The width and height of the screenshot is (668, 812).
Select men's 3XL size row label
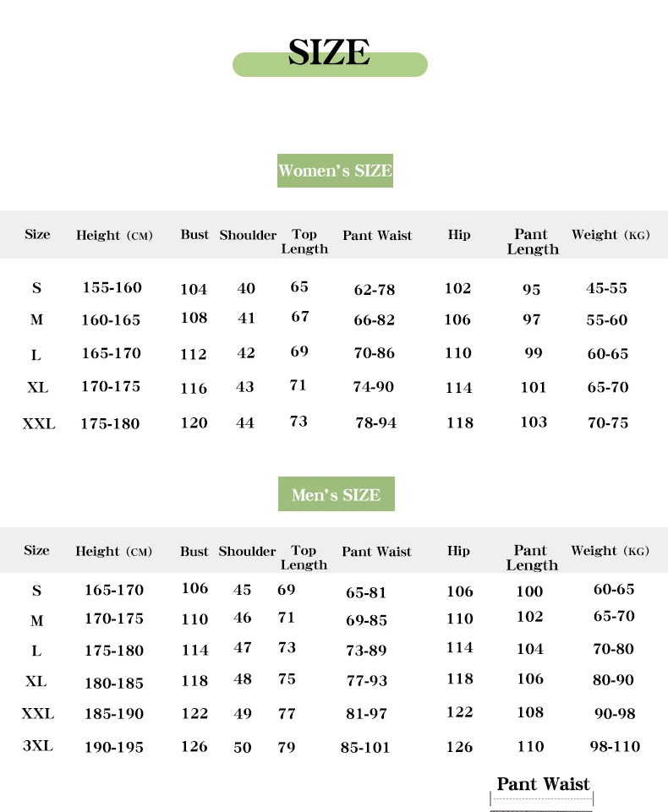(x=38, y=746)
